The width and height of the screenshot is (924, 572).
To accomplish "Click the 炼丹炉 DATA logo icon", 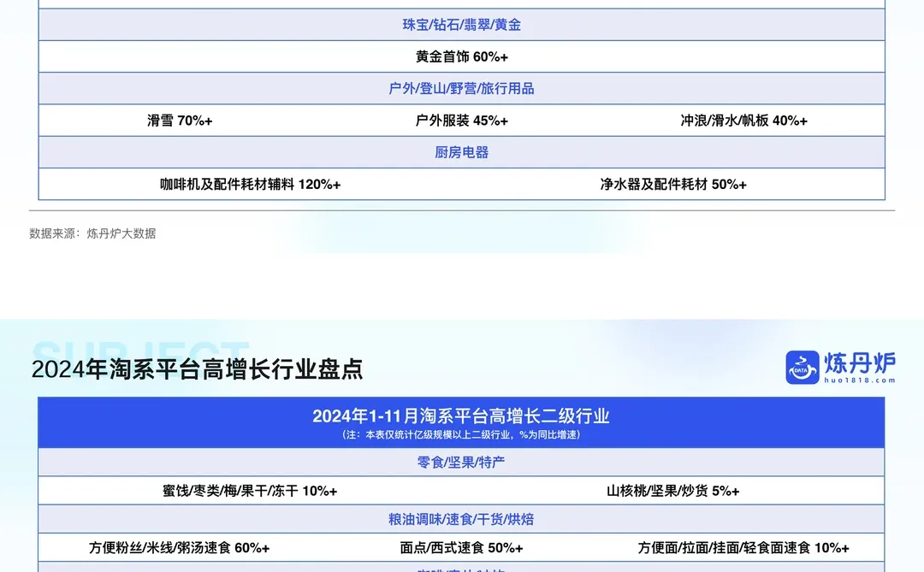I will [x=802, y=367].
